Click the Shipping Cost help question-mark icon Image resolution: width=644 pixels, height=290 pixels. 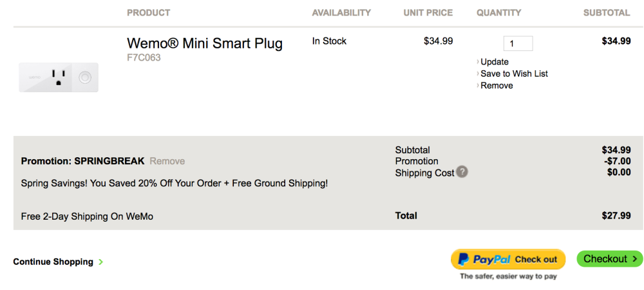[x=462, y=172]
